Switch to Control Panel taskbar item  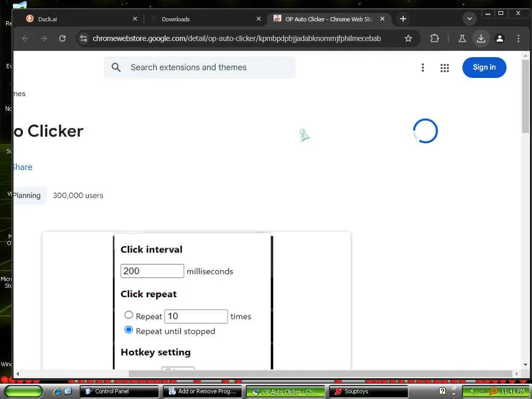tap(119, 391)
